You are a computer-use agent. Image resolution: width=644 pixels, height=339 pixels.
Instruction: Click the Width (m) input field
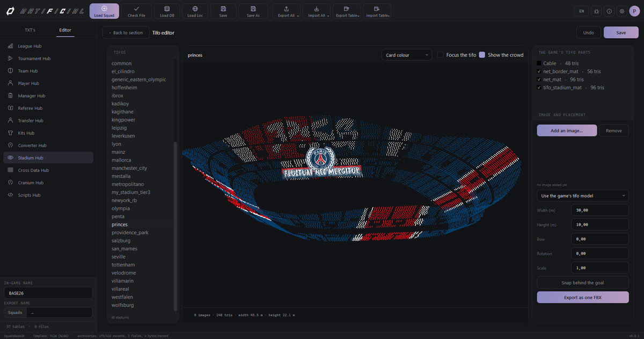pos(600,210)
